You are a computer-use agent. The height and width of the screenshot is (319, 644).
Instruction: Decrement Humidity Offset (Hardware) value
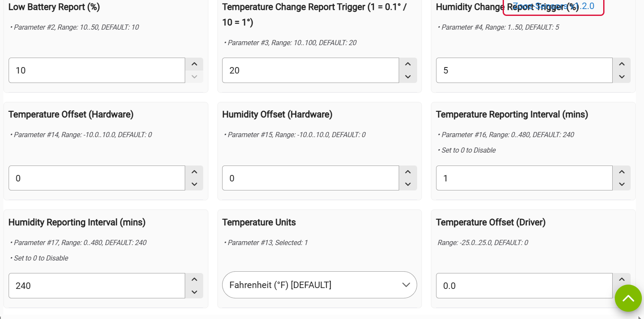[408, 184]
